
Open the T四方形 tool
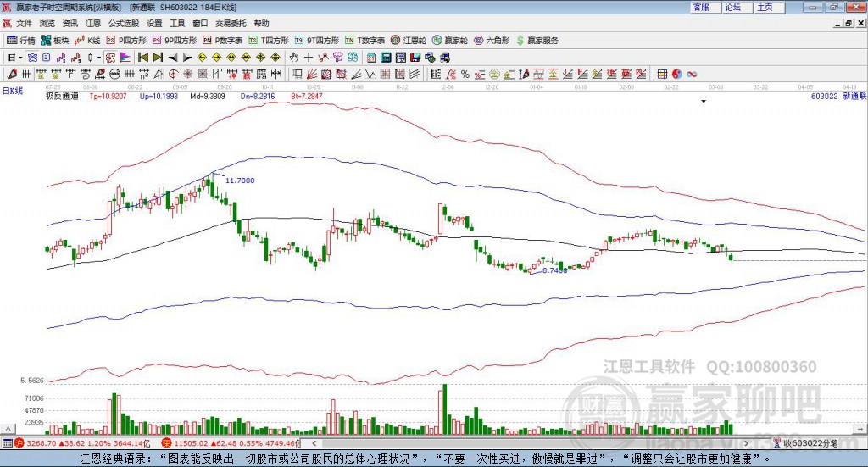pos(269,41)
